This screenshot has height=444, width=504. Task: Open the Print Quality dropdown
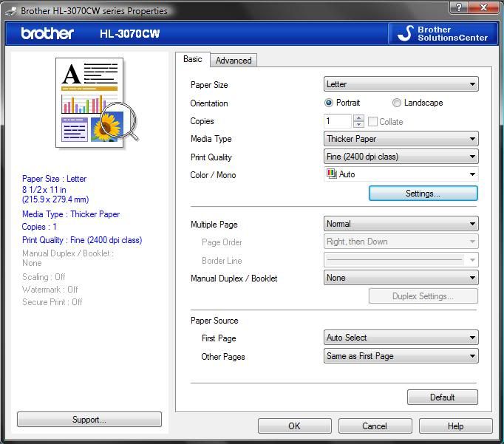[x=401, y=157]
